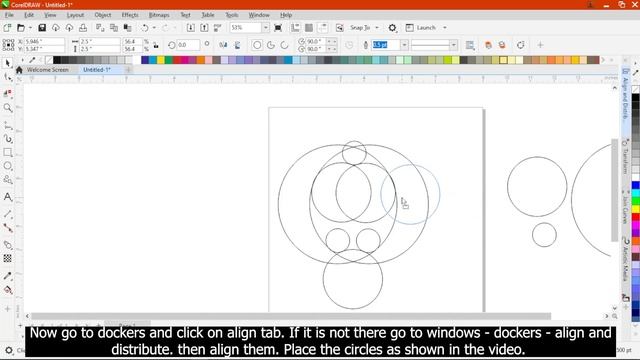640x360 pixels.
Task: Select the Text tool
Action: click(x=7, y=197)
